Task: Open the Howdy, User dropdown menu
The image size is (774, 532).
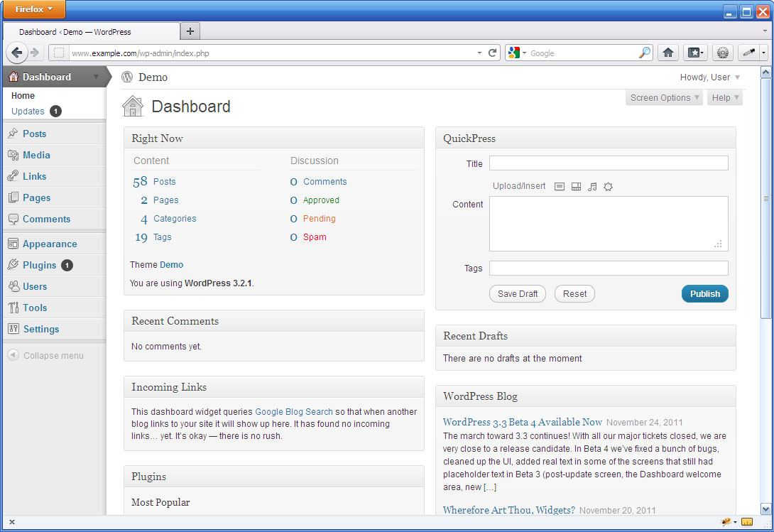Action: click(x=710, y=77)
